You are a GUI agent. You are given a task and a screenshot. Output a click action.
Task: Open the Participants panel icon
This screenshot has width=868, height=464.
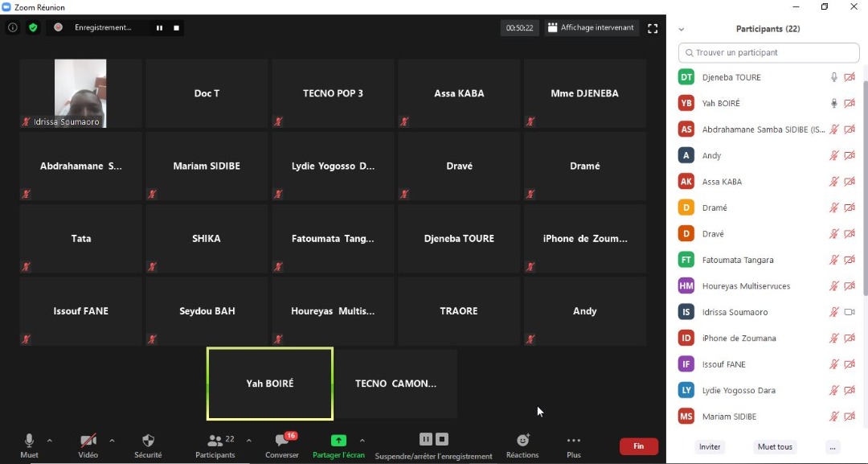(x=215, y=441)
